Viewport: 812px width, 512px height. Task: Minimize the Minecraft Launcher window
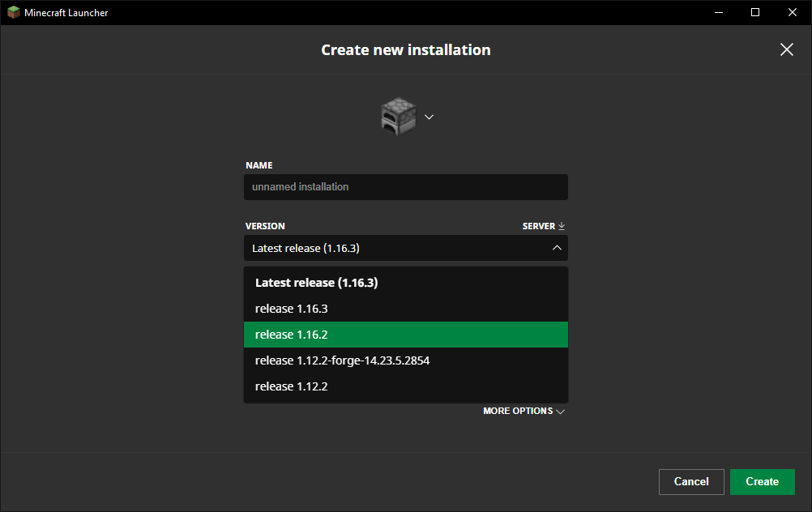(x=718, y=12)
